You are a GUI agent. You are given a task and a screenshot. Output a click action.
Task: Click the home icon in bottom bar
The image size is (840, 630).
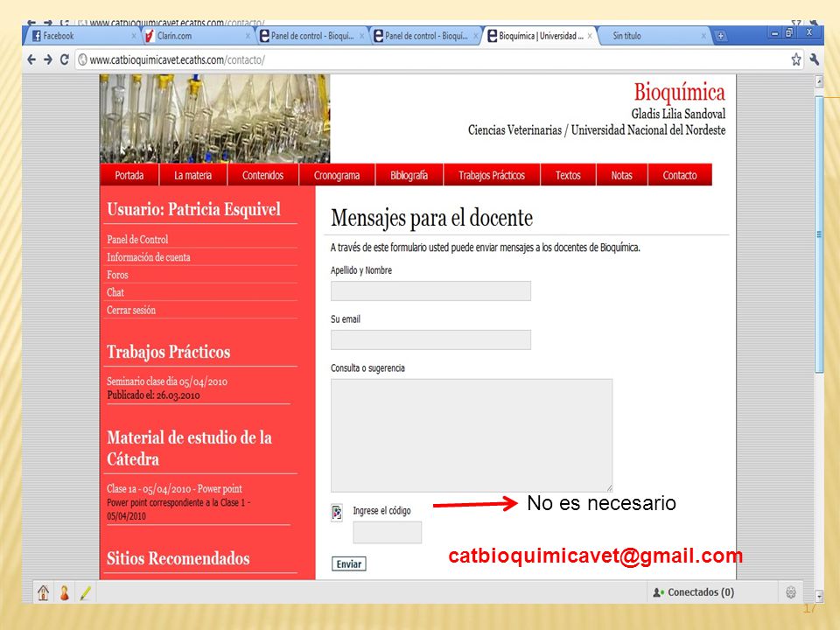[x=44, y=592]
